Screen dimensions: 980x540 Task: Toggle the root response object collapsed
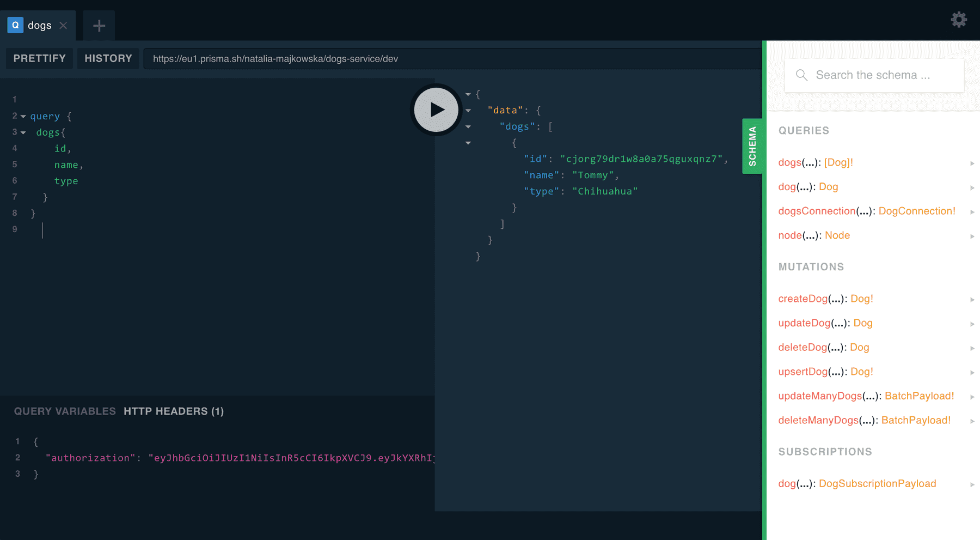[468, 94]
